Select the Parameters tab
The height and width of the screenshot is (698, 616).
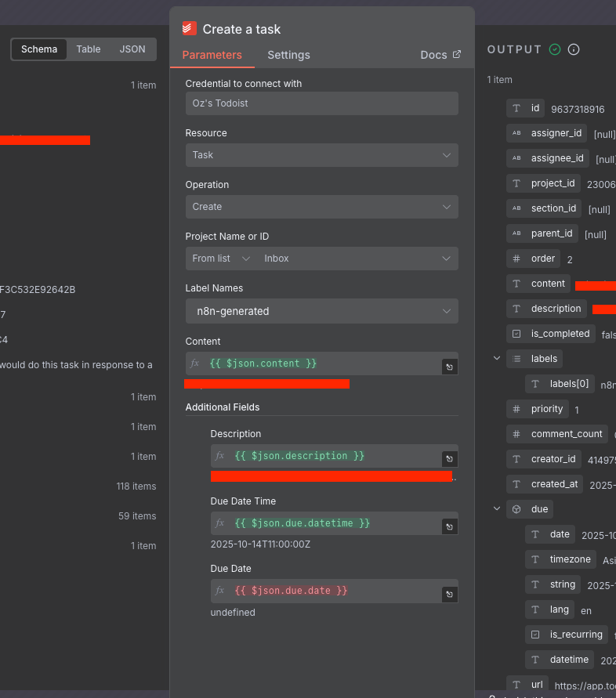click(212, 55)
